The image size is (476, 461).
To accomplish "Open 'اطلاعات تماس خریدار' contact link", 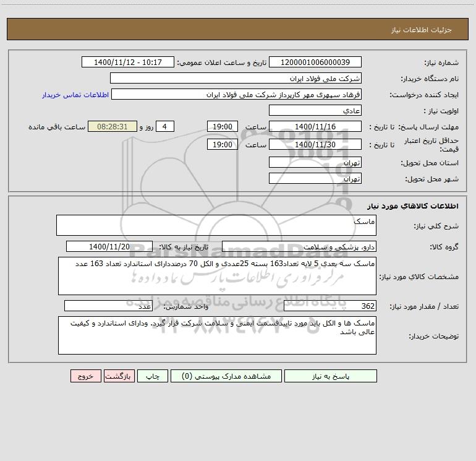I will pyautogui.click(x=75, y=95).
